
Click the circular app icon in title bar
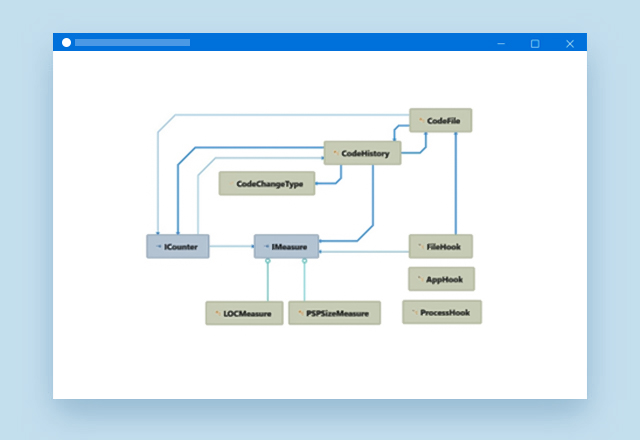coord(67,43)
